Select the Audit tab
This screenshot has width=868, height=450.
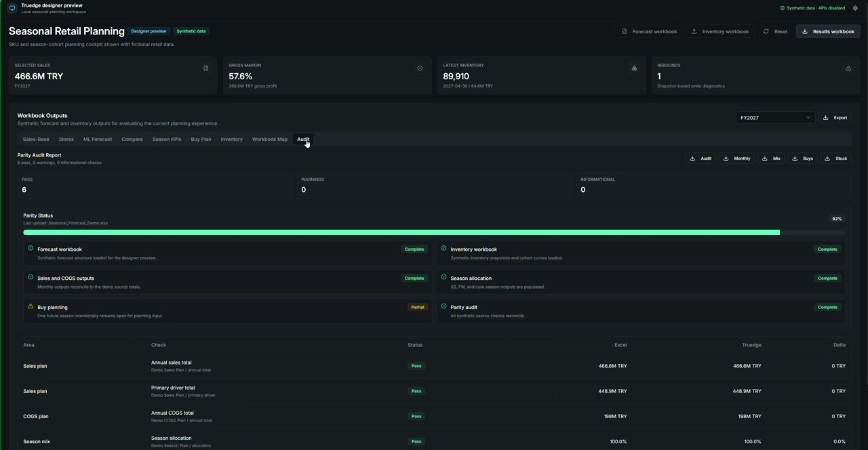[x=303, y=140]
